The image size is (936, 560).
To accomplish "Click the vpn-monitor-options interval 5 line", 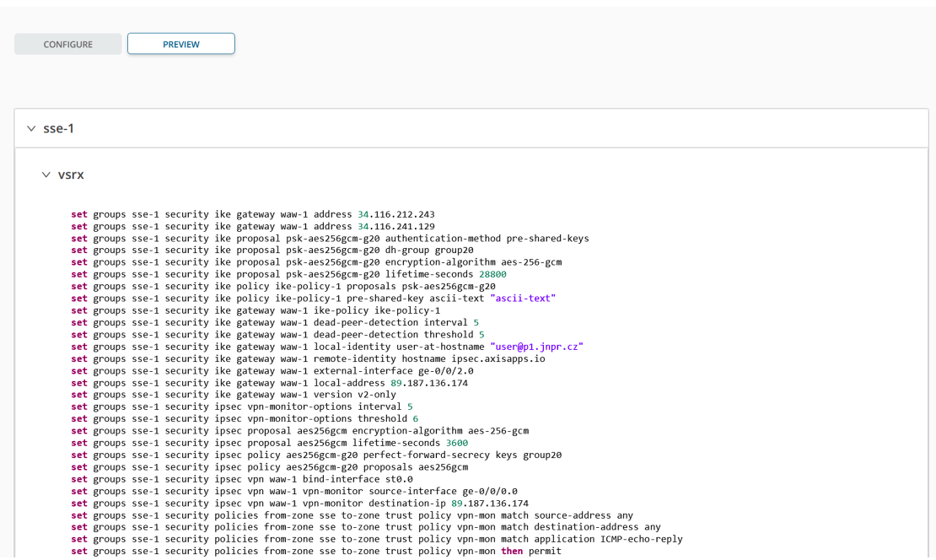I will pyautogui.click(x=242, y=407).
